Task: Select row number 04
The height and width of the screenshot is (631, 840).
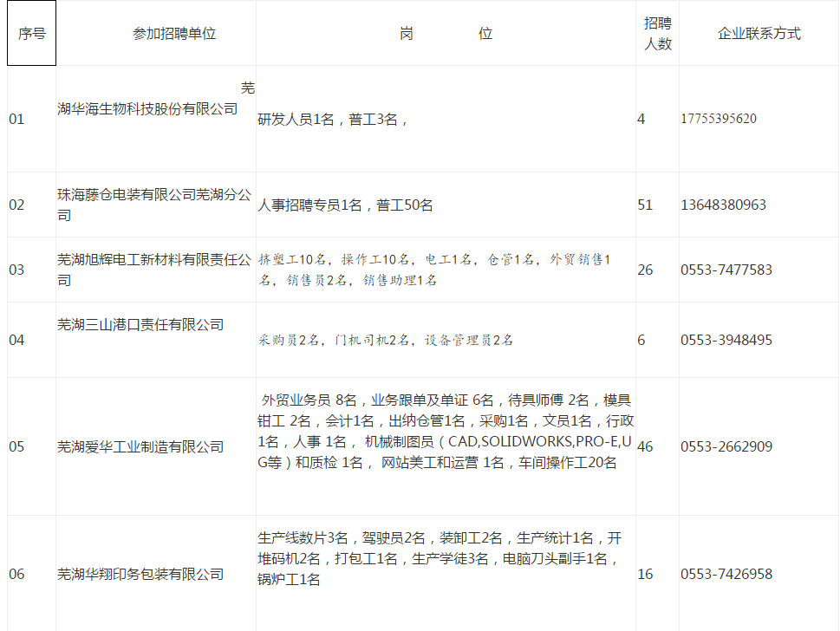Action: (16, 340)
